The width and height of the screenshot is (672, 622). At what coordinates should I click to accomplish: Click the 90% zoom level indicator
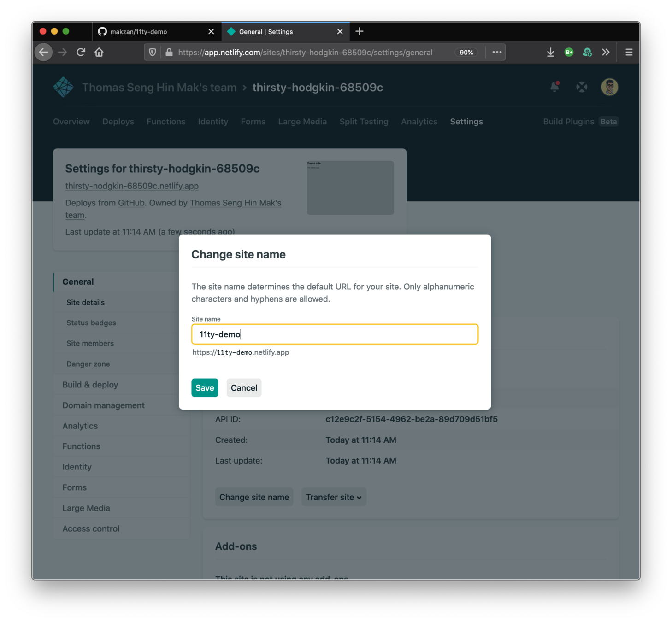[x=466, y=52]
